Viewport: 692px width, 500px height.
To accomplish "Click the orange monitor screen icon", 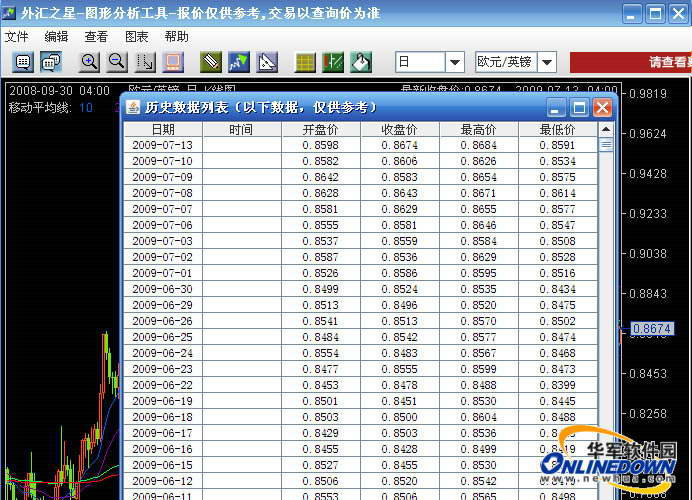I will click(x=173, y=62).
